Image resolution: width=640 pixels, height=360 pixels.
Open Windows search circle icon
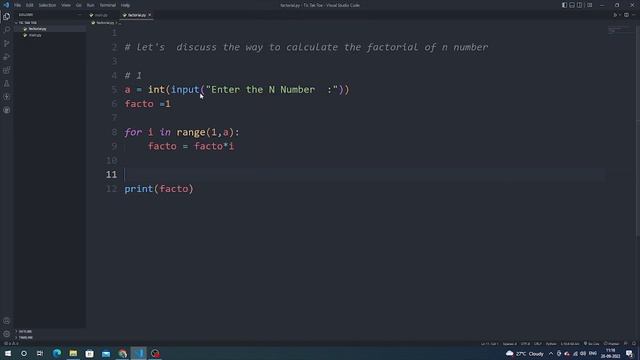(x=24, y=353)
